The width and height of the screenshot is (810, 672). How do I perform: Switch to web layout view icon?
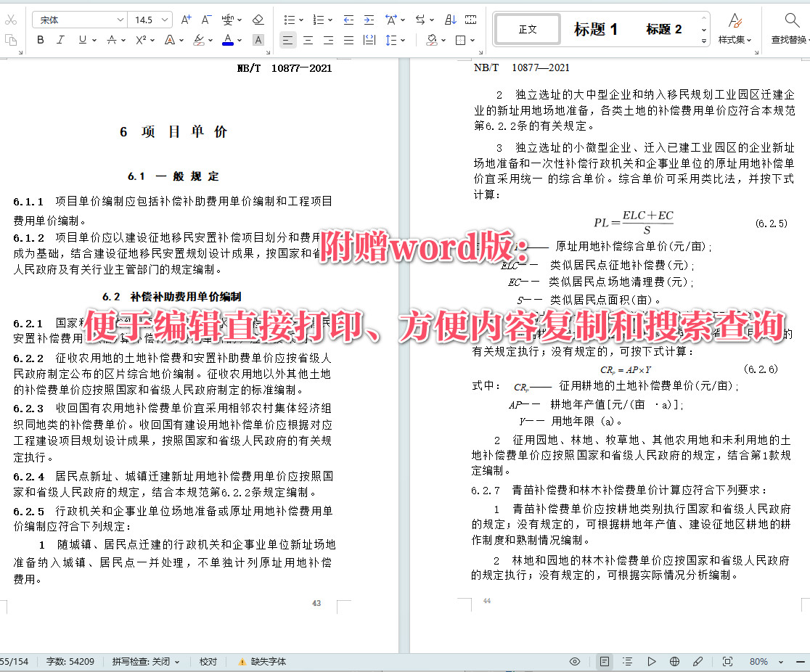pyautogui.click(x=674, y=661)
